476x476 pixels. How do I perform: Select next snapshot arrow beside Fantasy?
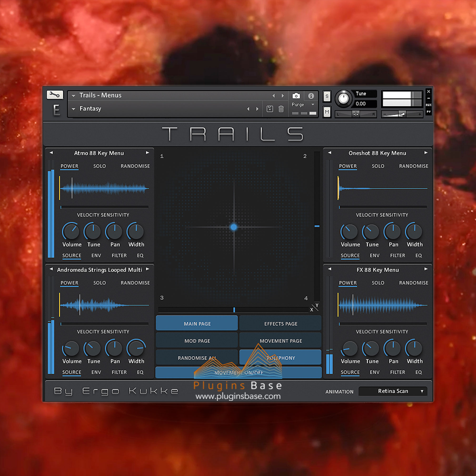(x=257, y=109)
